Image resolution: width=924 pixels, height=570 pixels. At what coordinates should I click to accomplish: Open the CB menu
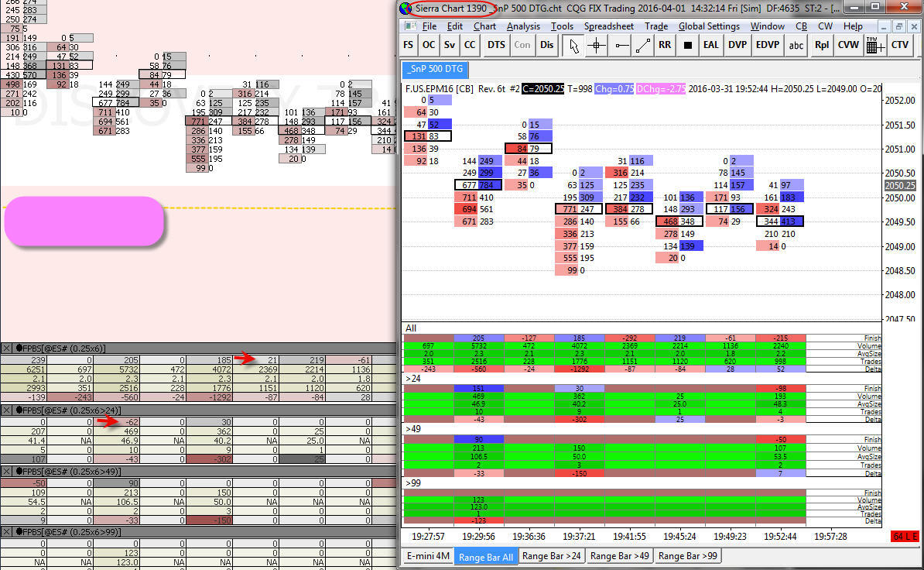pyautogui.click(x=802, y=26)
